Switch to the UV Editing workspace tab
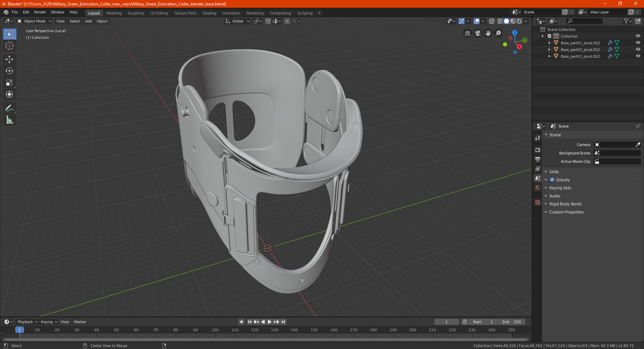Image resolution: width=644 pixels, height=349 pixels. 159,13
